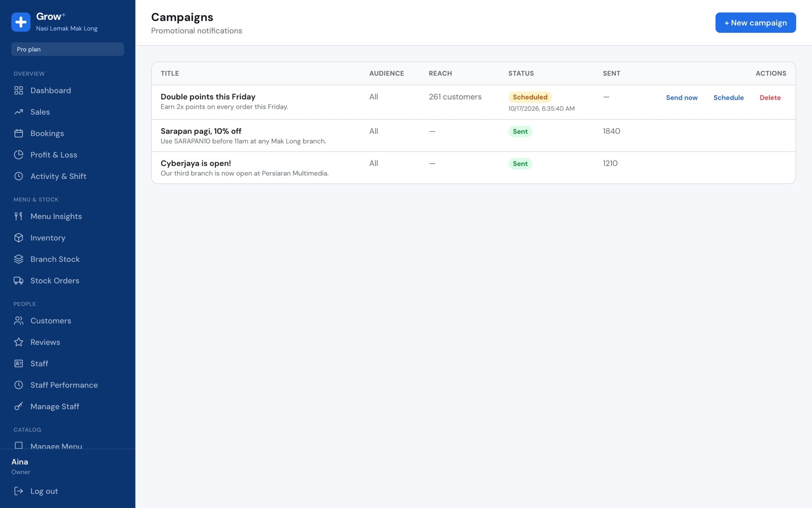
Task: Click the Log out arrow icon
Action: tap(19, 491)
